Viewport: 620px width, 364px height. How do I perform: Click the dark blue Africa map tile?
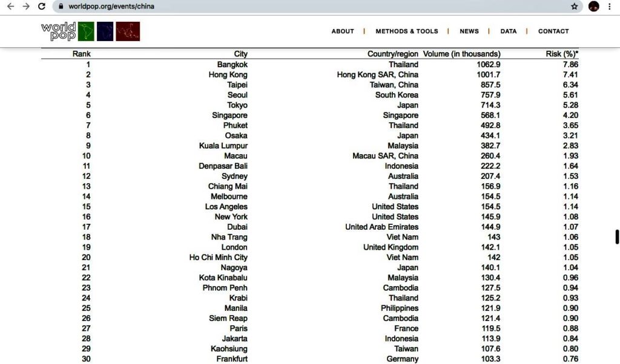(x=105, y=31)
